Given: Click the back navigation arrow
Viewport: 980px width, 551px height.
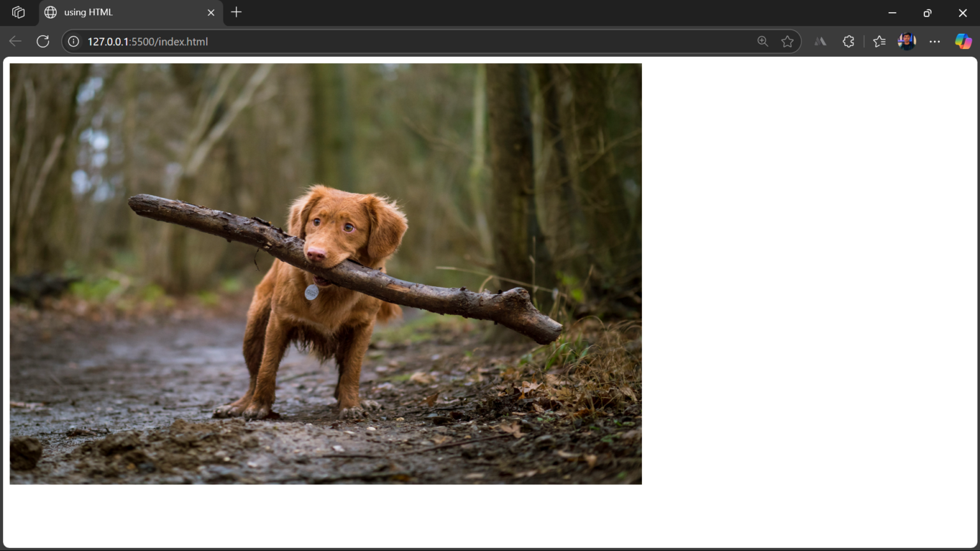Looking at the screenshot, I should [15, 41].
